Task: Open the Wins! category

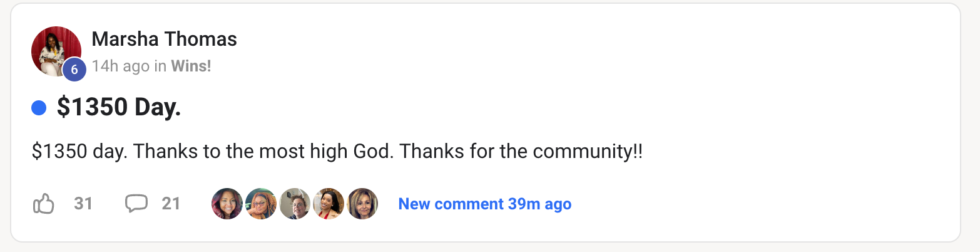Action: pyautogui.click(x=191, y=66)
